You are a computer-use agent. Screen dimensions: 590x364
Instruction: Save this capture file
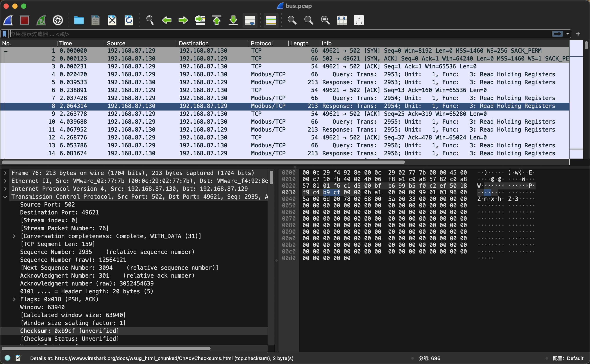pyautogui.click(x=95, y=20)
